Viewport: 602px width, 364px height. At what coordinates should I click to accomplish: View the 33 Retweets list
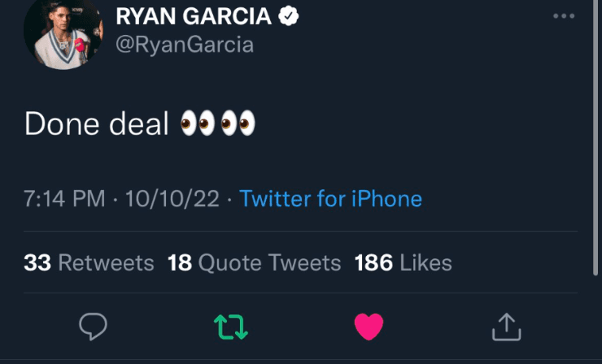(x=89, y=262)
